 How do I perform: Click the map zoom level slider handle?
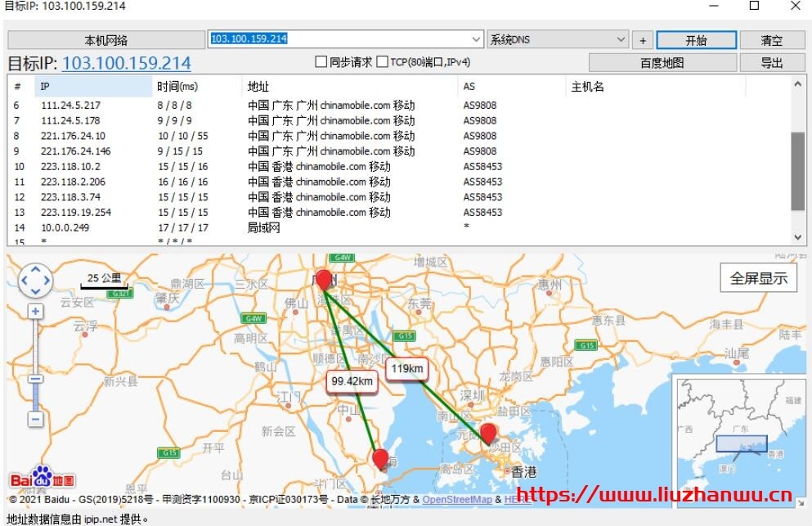(x=34, y=378)
